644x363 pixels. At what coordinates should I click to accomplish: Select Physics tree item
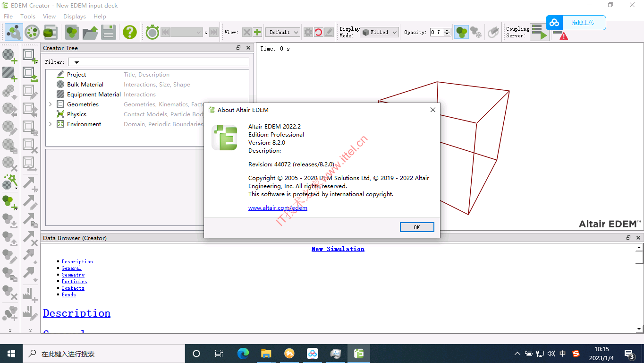click(x=76, y=114)
